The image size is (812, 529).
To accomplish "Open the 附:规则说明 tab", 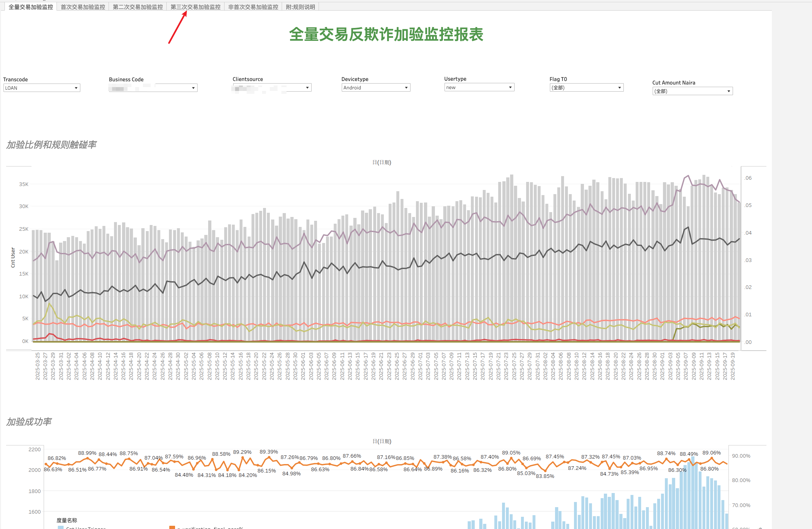I will click(x=300, y=7).
